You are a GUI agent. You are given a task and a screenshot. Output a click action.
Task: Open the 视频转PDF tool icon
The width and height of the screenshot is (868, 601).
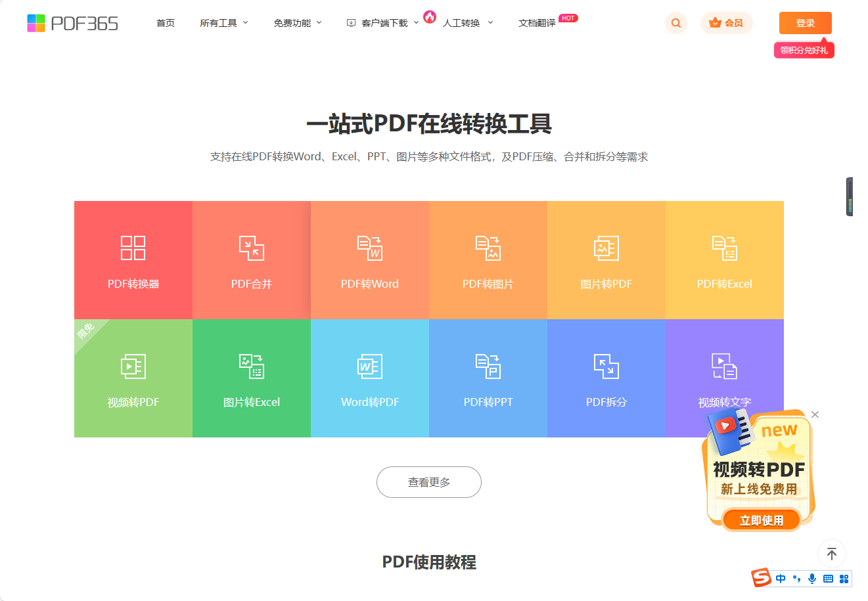(133, 367)
